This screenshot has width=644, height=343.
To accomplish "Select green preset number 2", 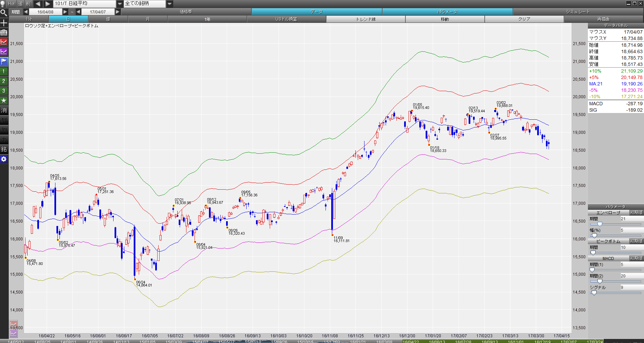I will coord(4,81).
